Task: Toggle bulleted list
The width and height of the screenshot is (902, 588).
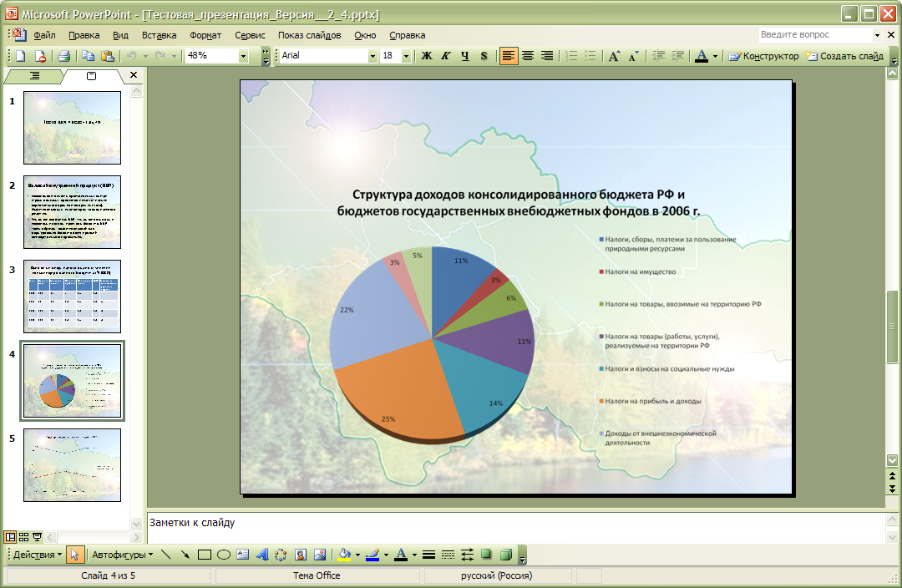Action: point(590,56)
